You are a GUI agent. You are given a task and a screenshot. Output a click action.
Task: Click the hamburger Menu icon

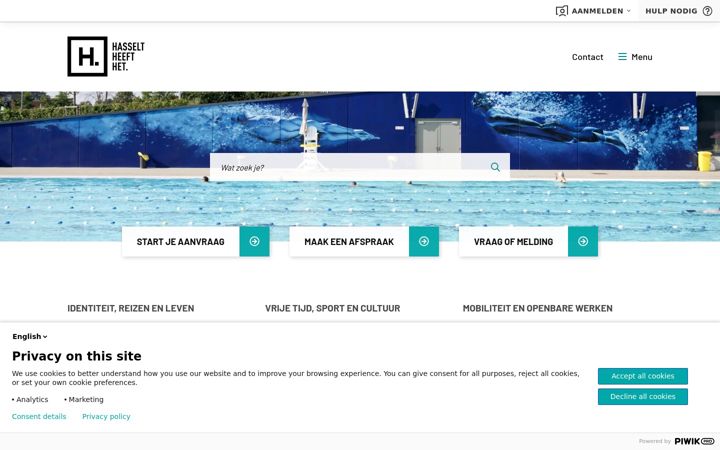pyautogui.click(x=622, y=56)
